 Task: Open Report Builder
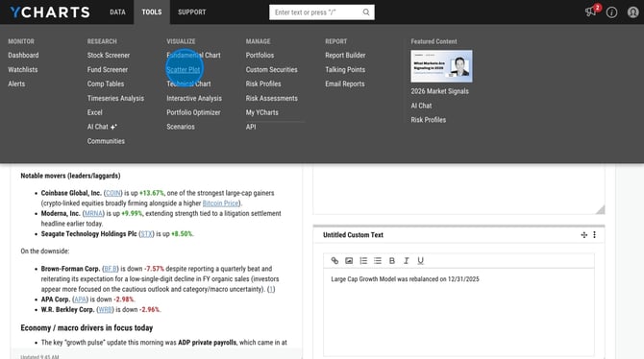[x=345, y=55]
